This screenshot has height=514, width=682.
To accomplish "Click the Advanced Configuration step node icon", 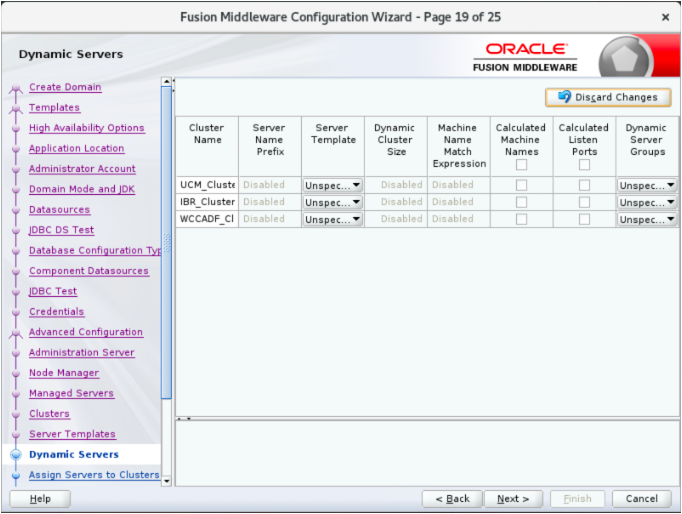I will pos(16,334).
